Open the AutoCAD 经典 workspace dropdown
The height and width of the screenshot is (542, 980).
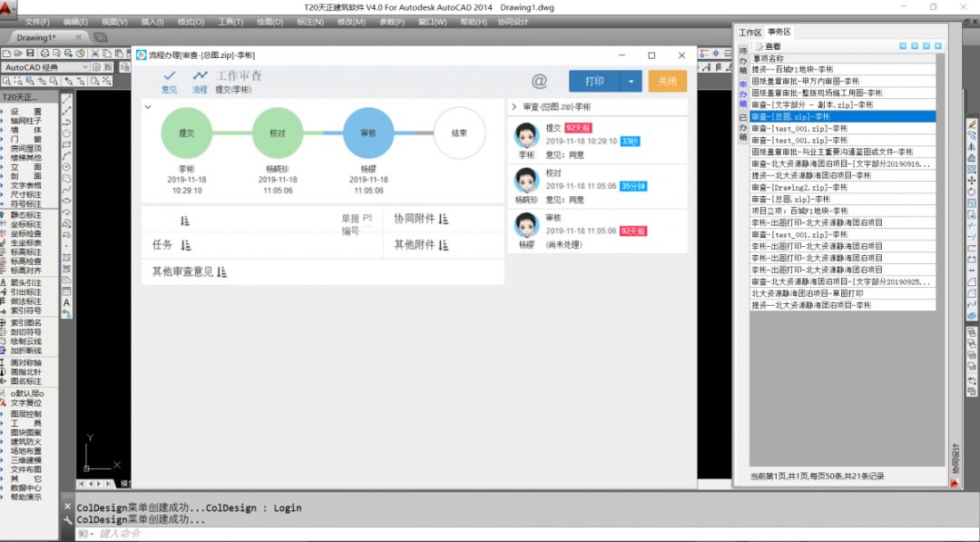[85, 67]
